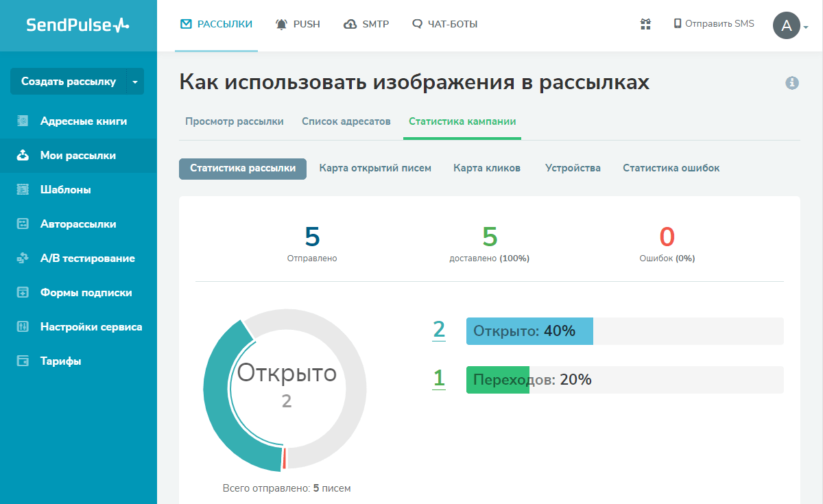The height and width of the screenshot is (504, 823).
Task: Click the Создать рассылку button
Action: 69,82
